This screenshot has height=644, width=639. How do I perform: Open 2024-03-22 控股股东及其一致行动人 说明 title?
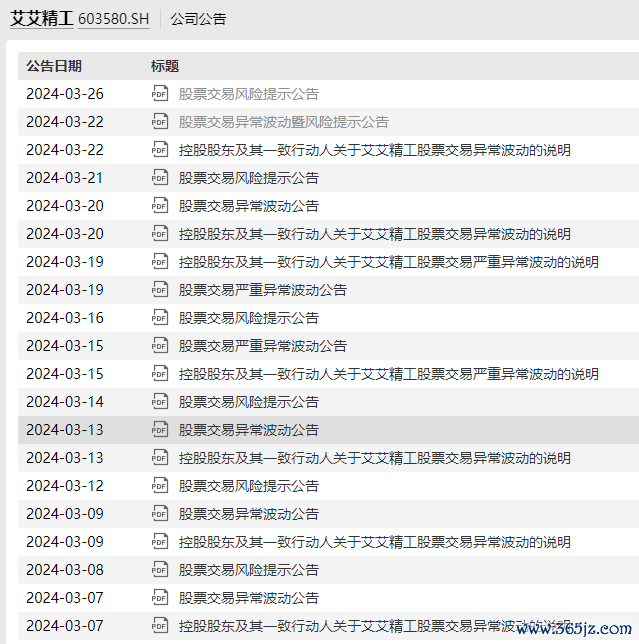coord(375,150)
